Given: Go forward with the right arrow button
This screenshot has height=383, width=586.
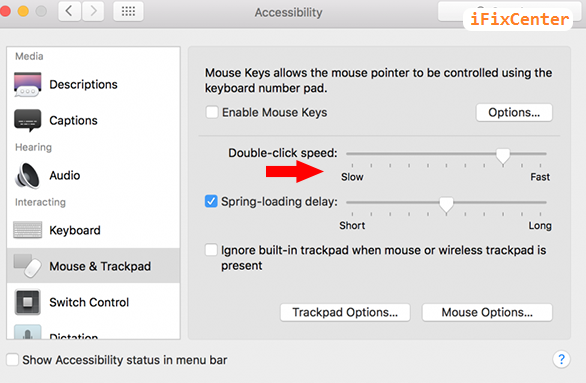Looking at the screenshot, I should coord(93,12).
